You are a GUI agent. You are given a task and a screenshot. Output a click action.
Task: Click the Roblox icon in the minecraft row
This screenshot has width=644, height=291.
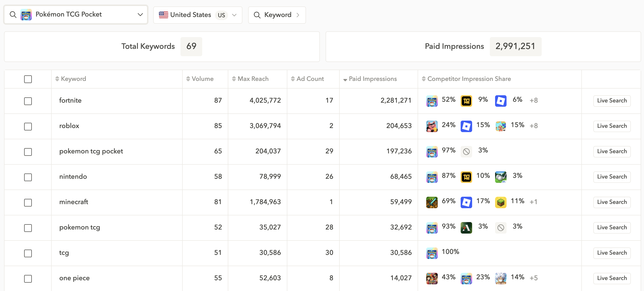[x=466, y=202]
